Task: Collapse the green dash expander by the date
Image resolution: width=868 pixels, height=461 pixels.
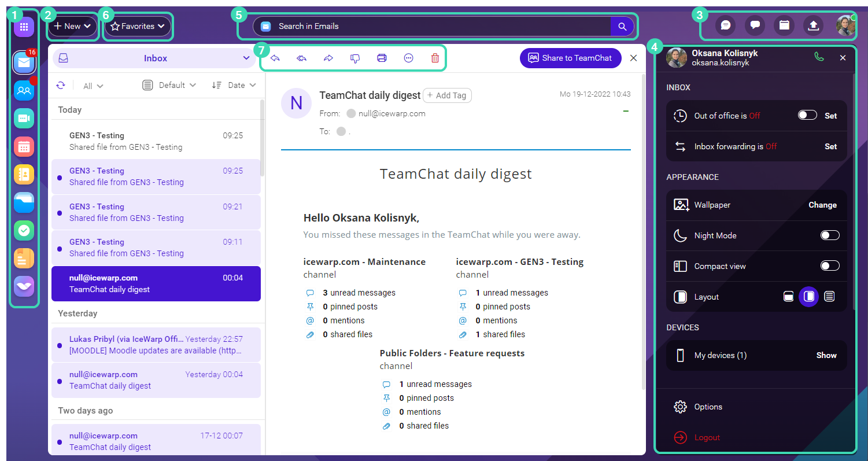Action: point(626,111)
